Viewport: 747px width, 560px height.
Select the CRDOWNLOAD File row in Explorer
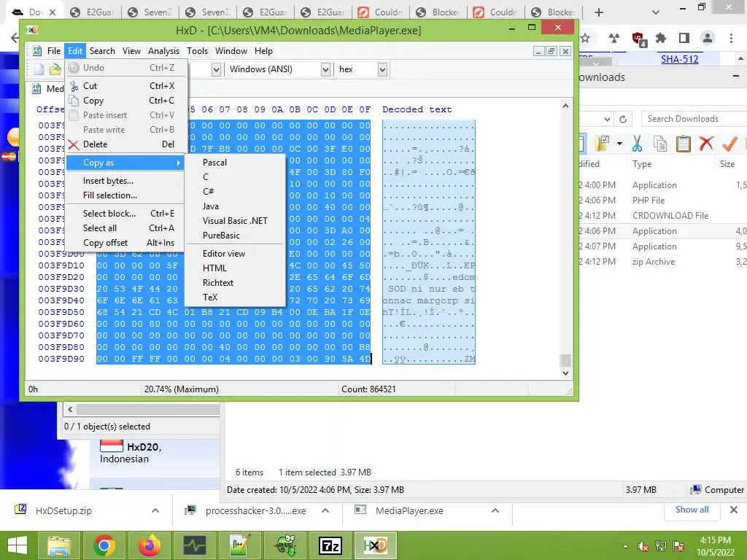(x=662, y=216)
